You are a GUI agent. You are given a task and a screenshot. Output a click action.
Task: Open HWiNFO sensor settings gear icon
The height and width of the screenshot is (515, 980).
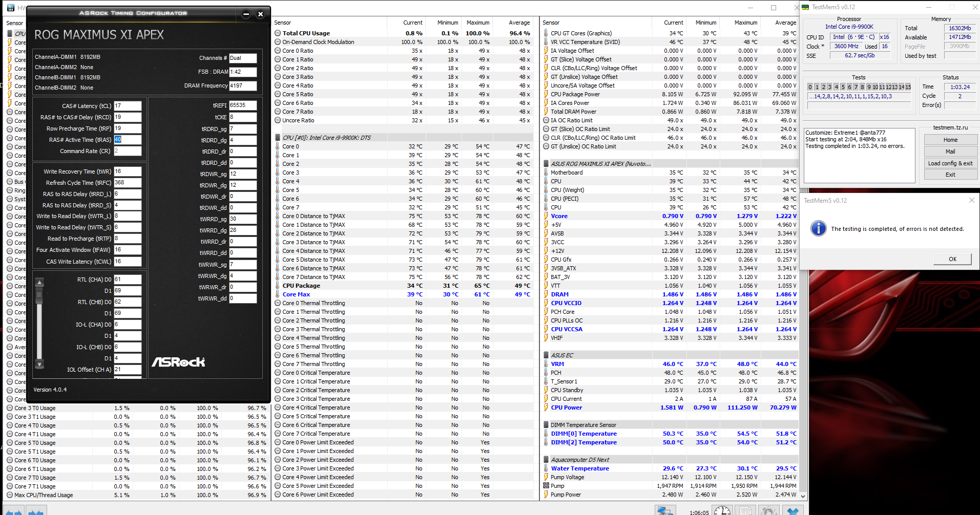(x=768, y=510)
